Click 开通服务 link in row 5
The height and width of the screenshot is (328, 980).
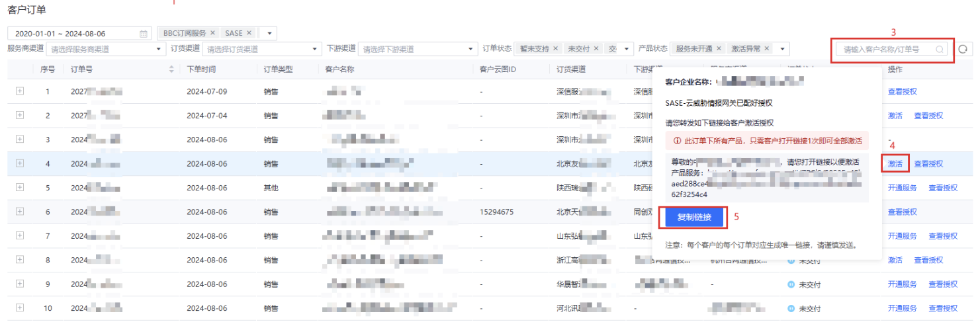(x=903, y=188)
